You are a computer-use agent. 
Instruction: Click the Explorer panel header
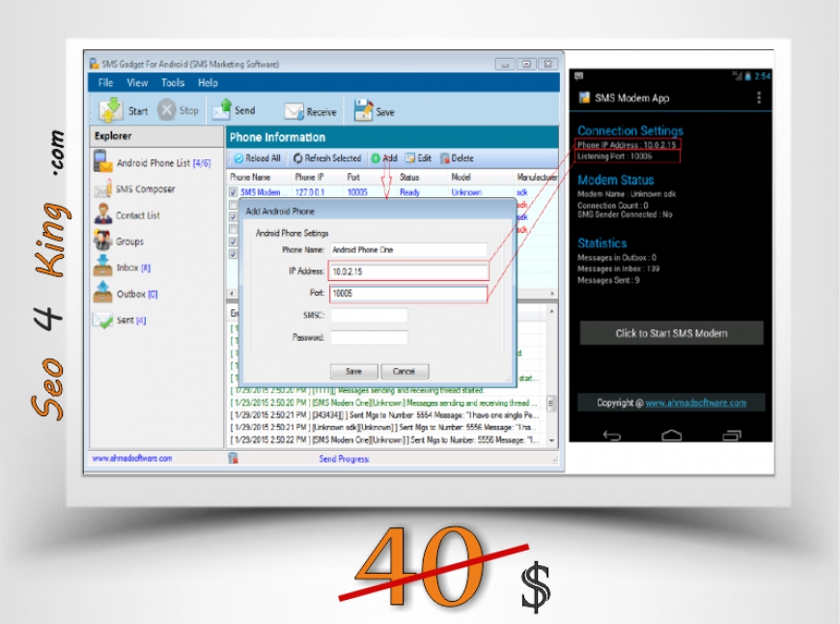pyautogui.click(x=156, y=136)
